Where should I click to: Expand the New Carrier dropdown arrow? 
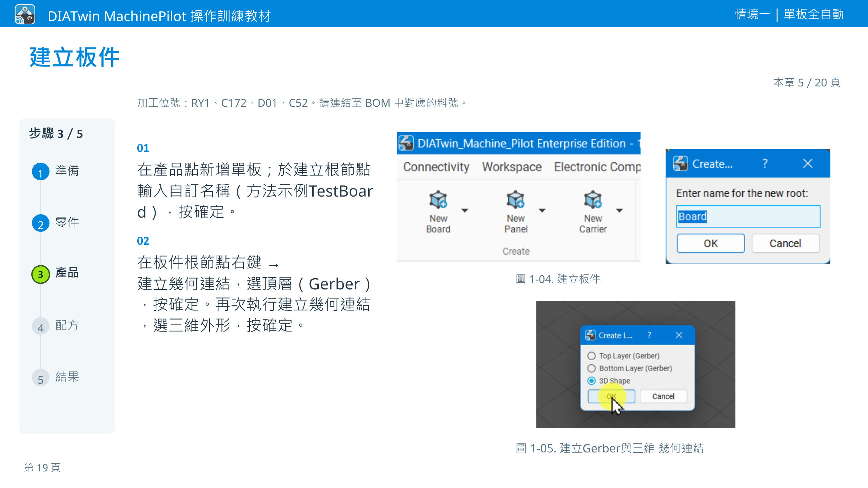point(619,210)
